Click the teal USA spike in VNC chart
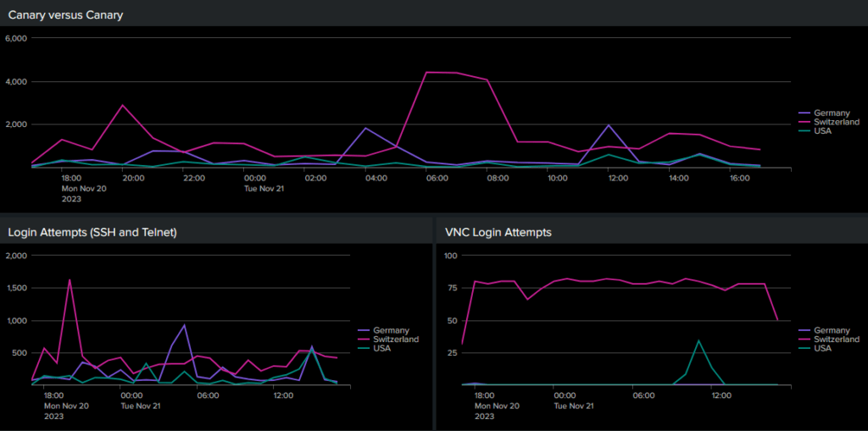This screenshot has width=868, height=431. pos(698,340)
